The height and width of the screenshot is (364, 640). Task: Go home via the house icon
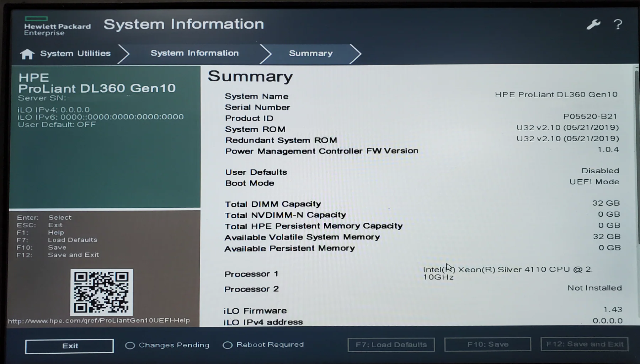click(x=27, y=54)
